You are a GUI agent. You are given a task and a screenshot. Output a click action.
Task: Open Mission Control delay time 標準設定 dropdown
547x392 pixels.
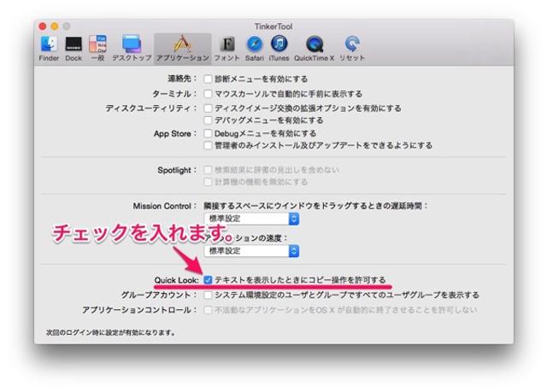click(x=251, y=219)
